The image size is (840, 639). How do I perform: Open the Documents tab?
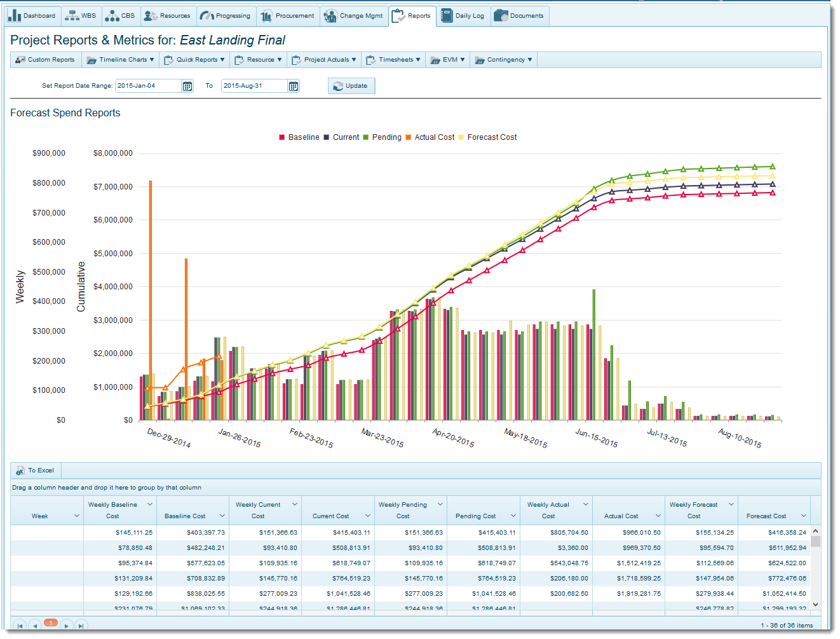(x=519, y=16)
